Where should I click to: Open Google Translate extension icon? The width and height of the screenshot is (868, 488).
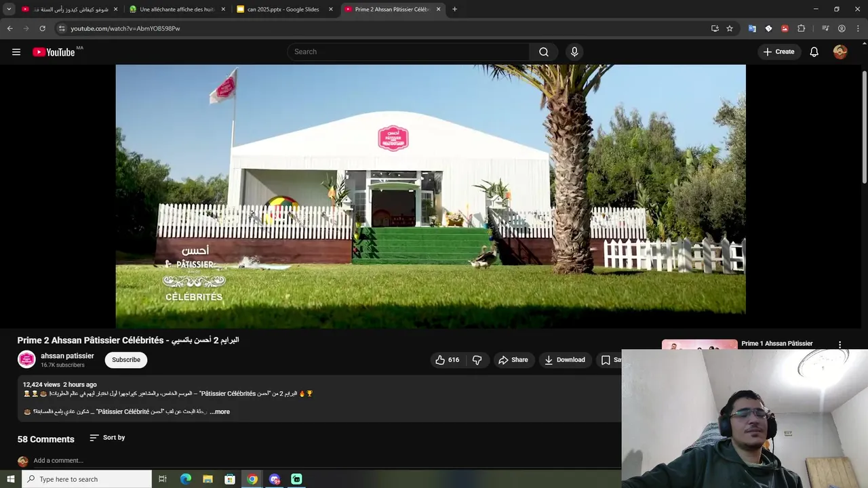(752, 28)
